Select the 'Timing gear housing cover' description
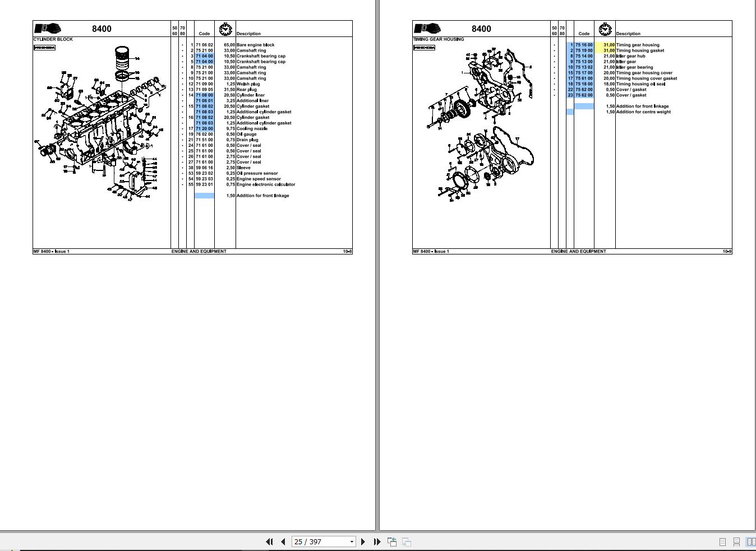 pos(644,73)
